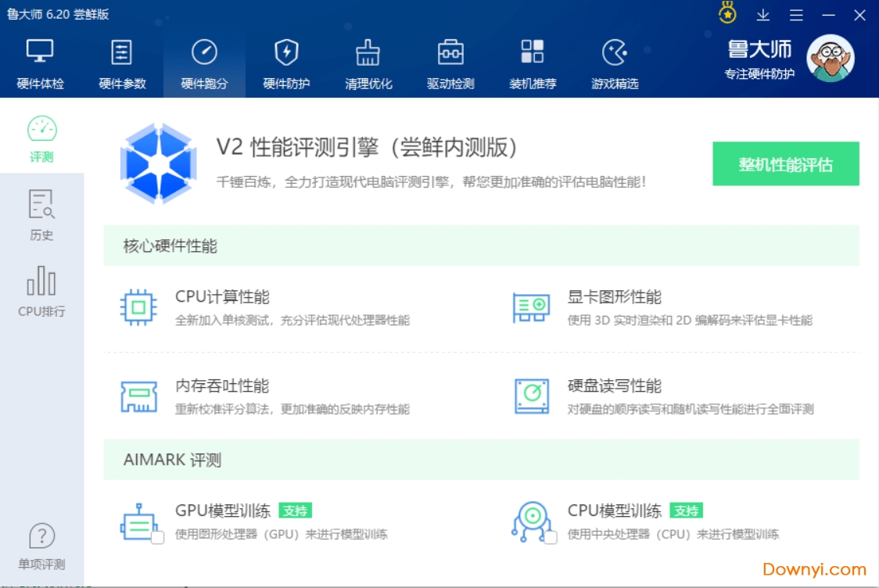The height and width of the screenshot is (588, 879).
Task: Open 硬件参数 hardware parameters
Action: pyautogui.click(x=121, y=63)
